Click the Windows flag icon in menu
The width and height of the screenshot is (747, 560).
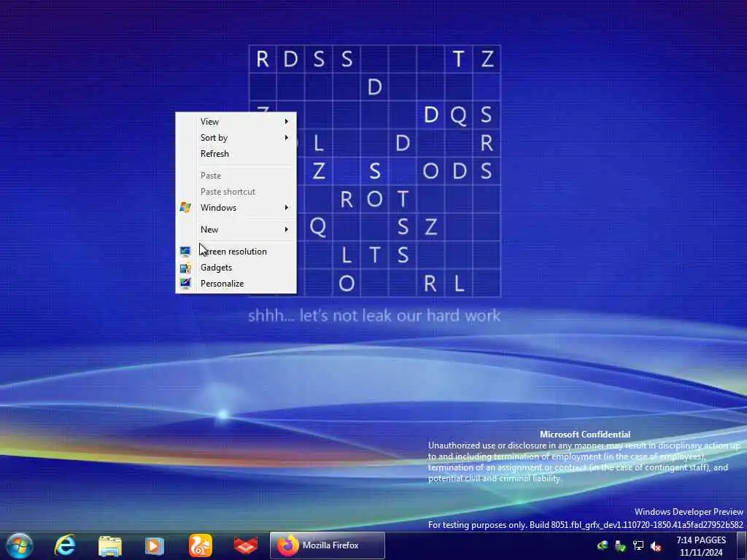pos(185,208)
